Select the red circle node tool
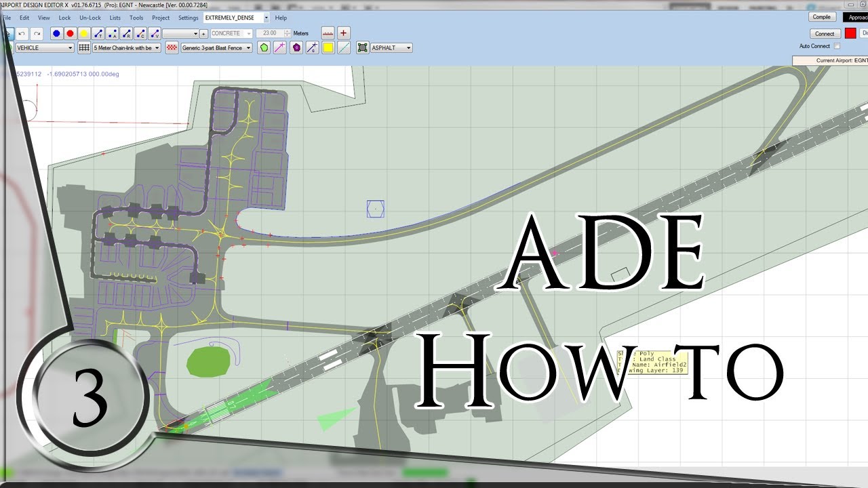Screen dimensions: 868x488 (70, 33)
